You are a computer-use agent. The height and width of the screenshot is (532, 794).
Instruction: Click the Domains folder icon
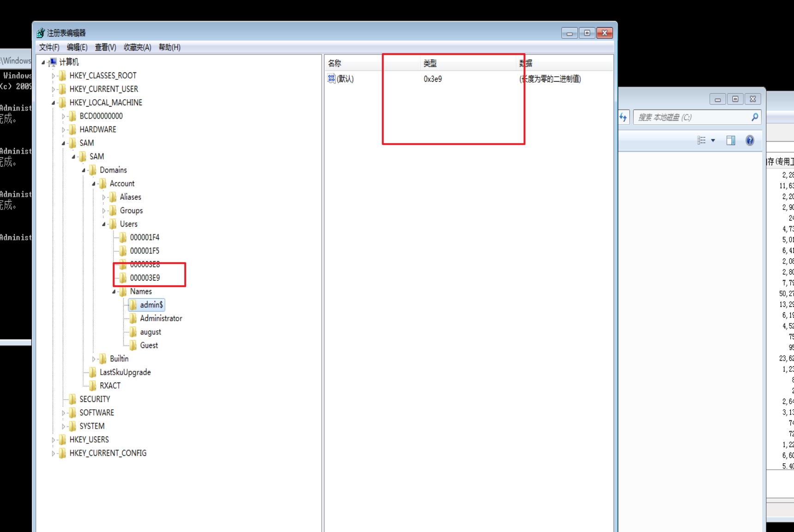93,170
